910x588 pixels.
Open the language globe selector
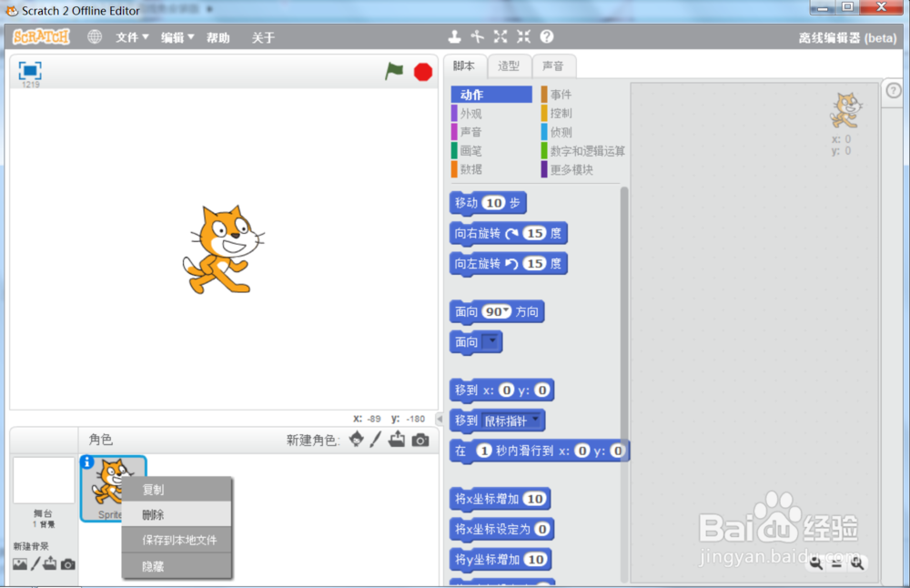coord(95,37)
